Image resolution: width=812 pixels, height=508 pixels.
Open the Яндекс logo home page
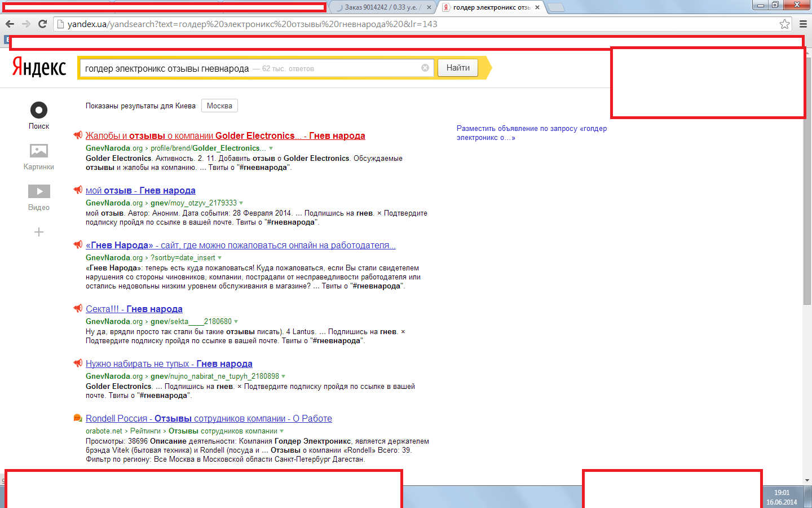(39, 67)
